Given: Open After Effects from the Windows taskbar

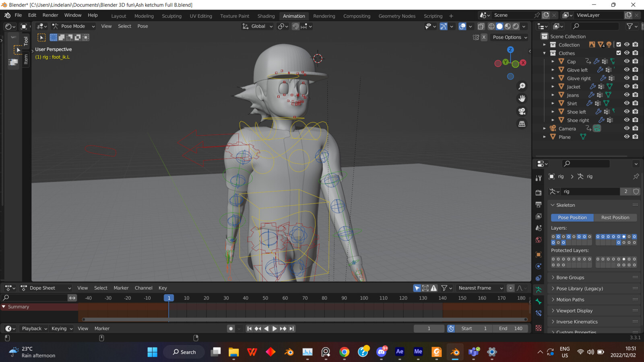Looking at the screenshot, I should click(400, 352).
